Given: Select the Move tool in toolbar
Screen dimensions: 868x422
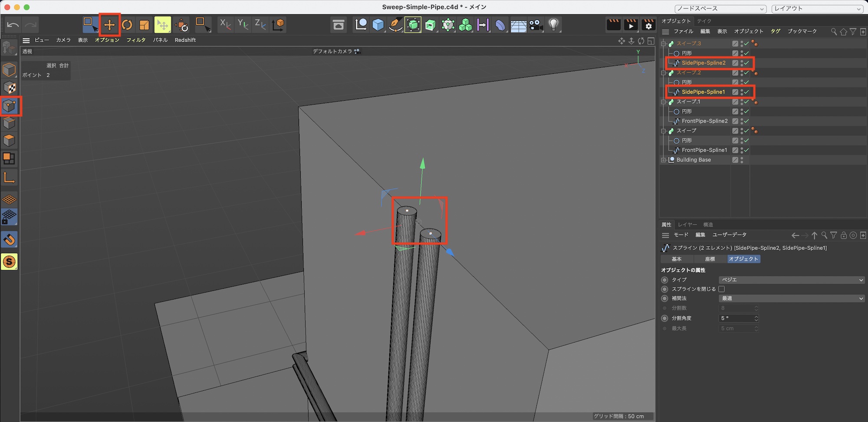Looking at the screenshot, I should [x=109, y=25].
